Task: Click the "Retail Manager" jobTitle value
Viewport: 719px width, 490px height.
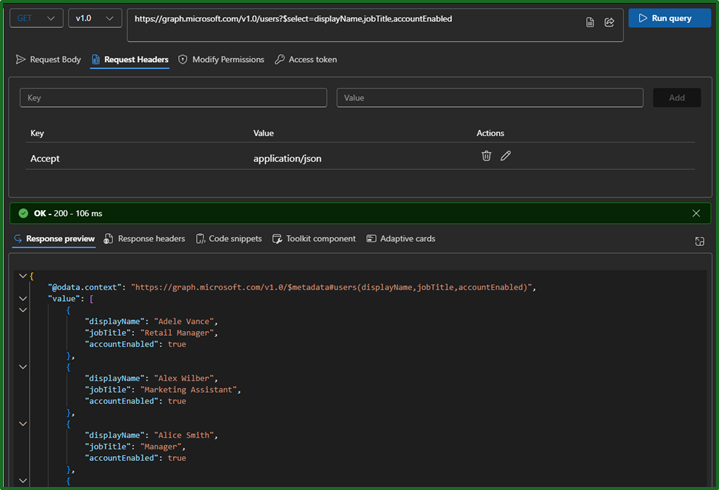Action: (177, 333)
